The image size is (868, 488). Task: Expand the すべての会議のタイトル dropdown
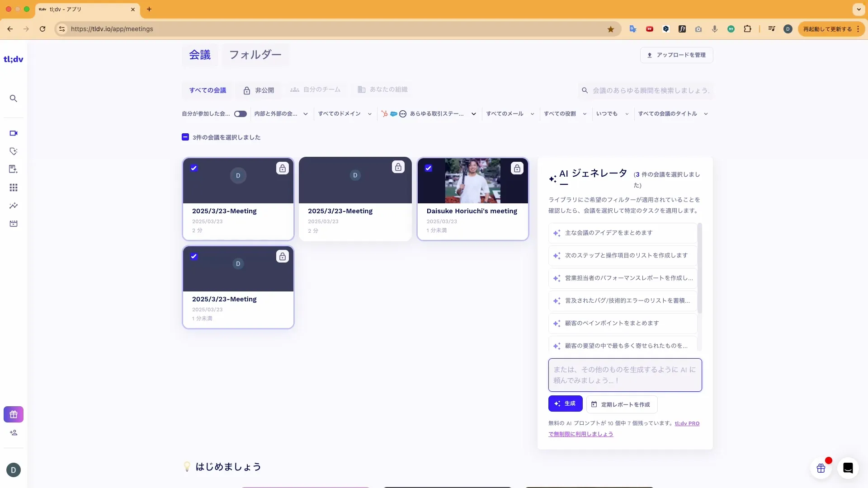673,114
